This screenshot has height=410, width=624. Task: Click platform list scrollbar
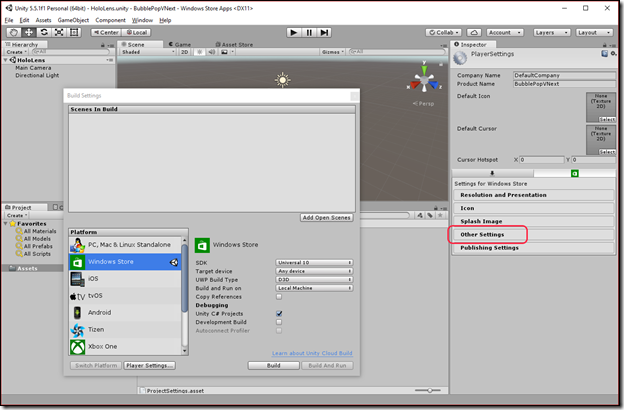coord(184,279)
